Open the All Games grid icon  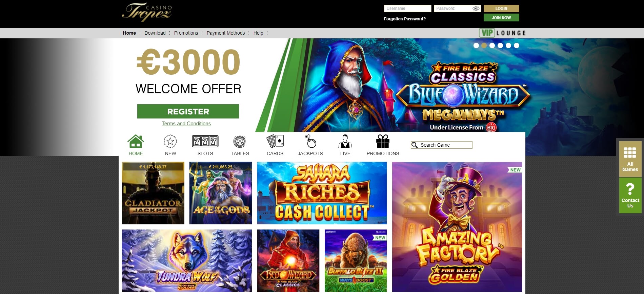tap(630, 152)
